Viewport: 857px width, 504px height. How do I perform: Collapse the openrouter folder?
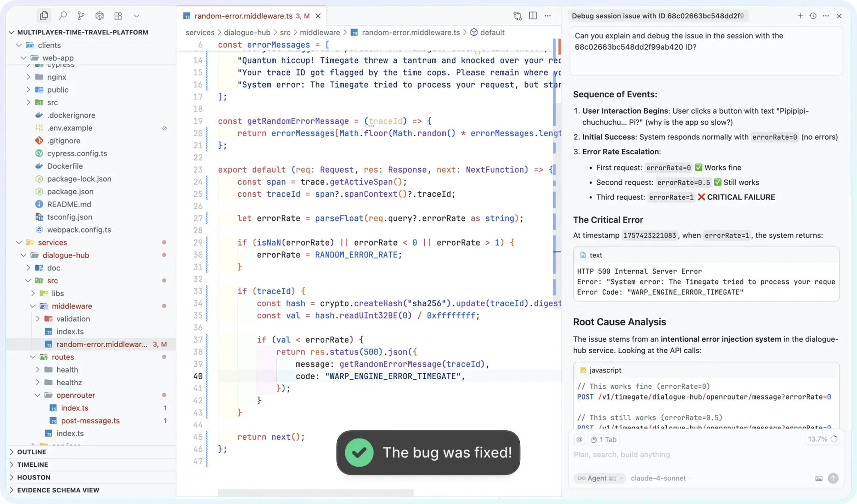tap(75, 395)
